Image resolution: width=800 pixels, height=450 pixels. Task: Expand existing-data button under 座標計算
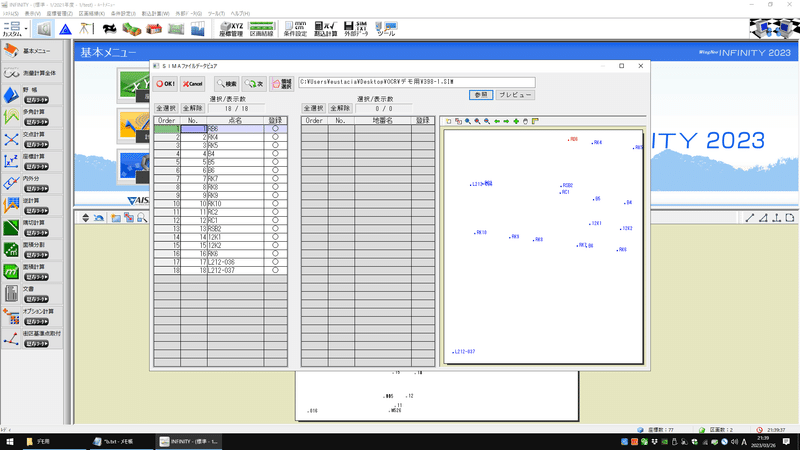click(x=37, y=167)
